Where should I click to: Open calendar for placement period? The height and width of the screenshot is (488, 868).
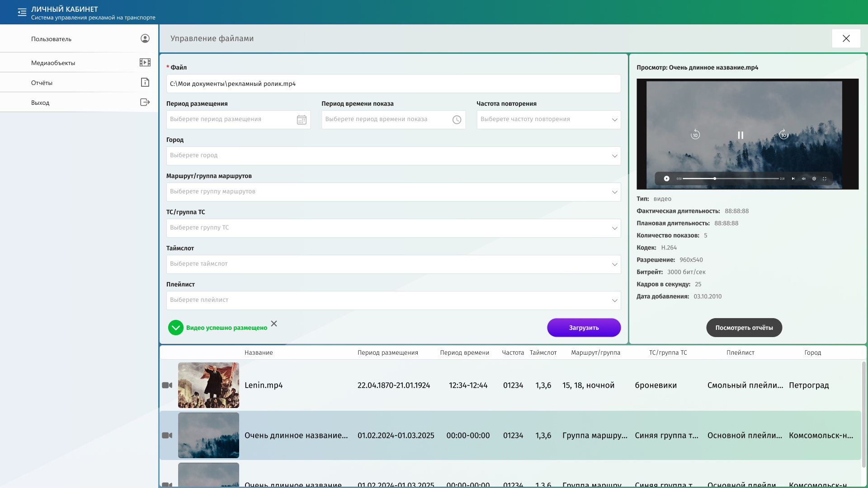[x=302, y=120]
